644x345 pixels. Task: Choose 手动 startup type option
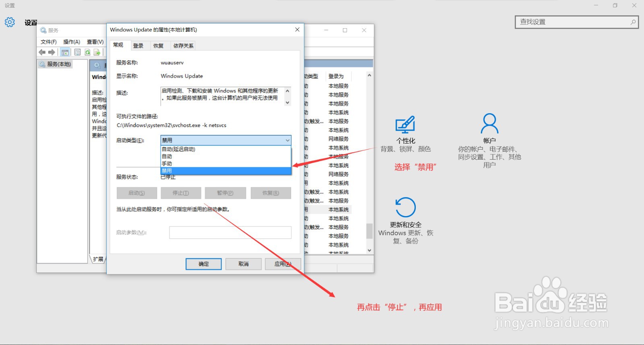pyautogui.click(x=225, y=164)
